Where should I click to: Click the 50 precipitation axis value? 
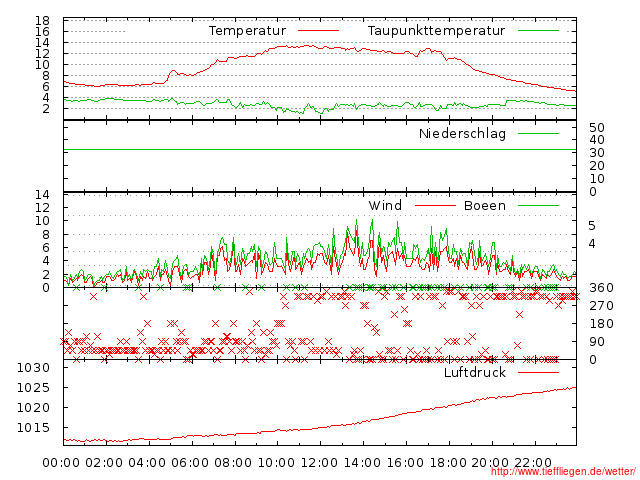597,128
